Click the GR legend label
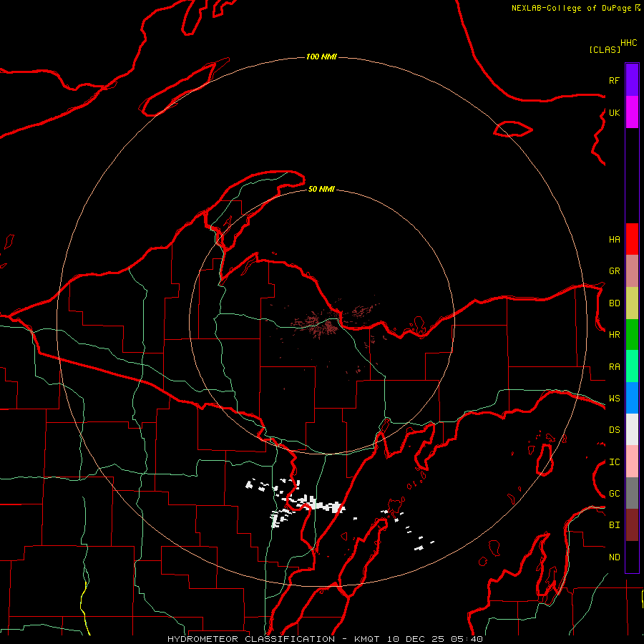 coord(614,271)
